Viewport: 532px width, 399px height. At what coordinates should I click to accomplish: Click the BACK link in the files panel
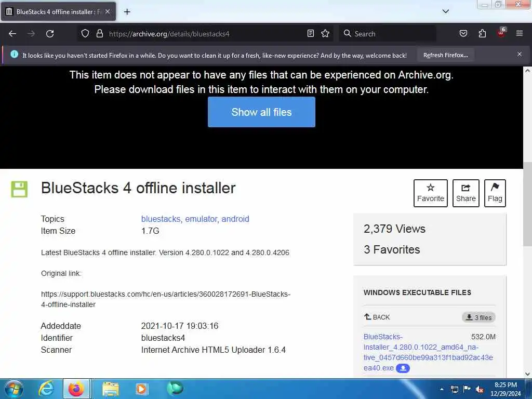pyautogui.click(x=377, y=317)
